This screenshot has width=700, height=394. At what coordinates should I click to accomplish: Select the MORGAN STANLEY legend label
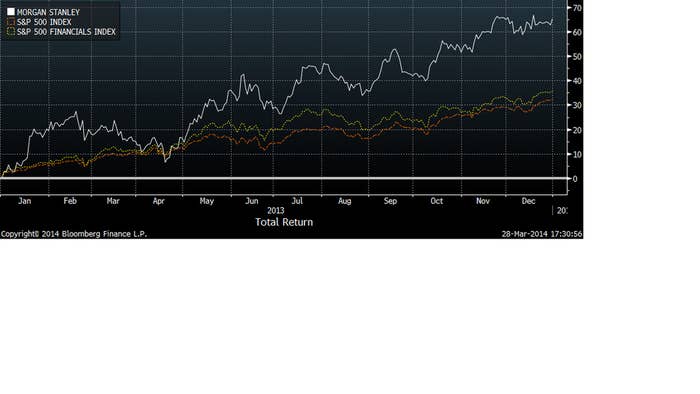point(48,12)
